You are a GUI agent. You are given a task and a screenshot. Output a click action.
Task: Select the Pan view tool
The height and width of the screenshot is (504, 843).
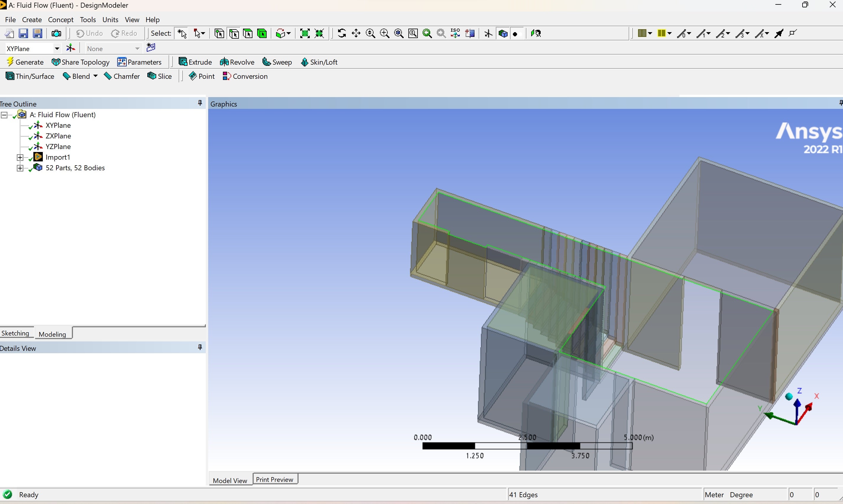click(356, 33)
